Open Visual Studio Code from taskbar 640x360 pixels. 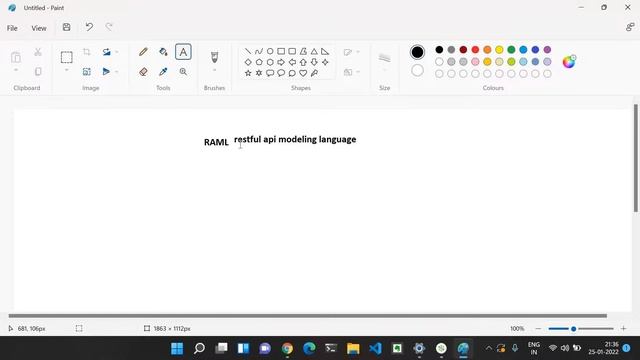point(375,348)
